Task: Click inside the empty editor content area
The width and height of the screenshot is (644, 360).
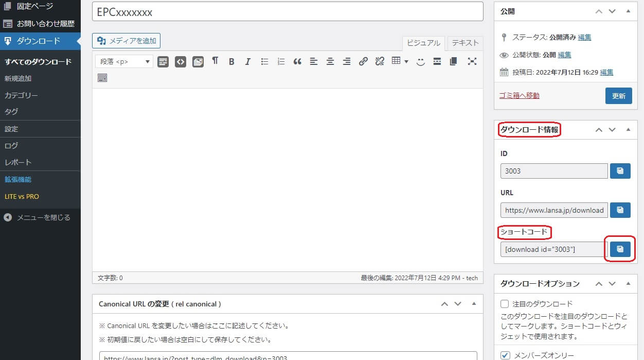Action: tap(288, 180)
